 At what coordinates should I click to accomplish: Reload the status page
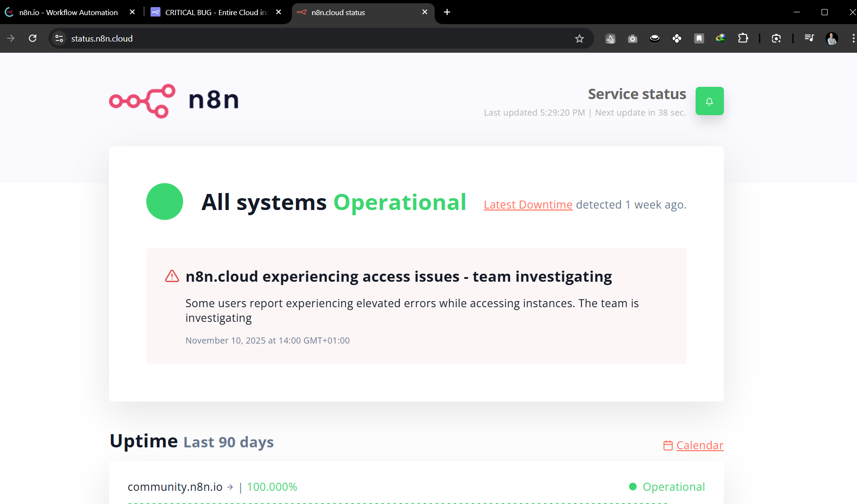pyautogui.click(x=33, y=39)
